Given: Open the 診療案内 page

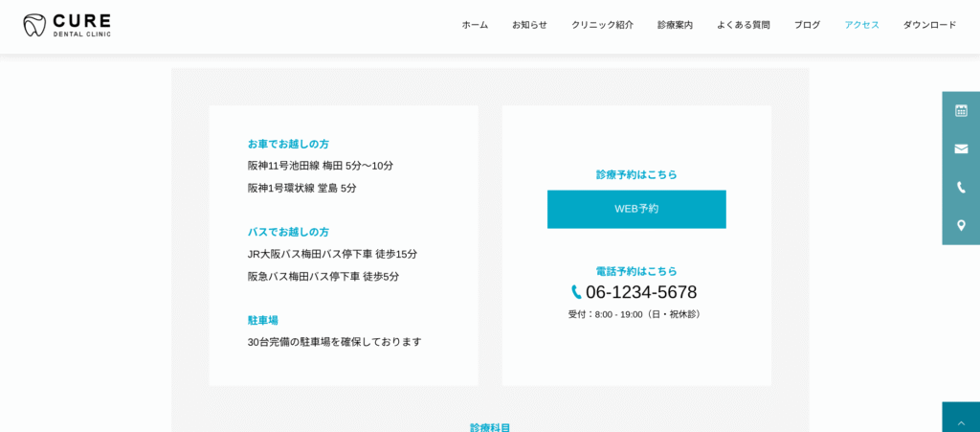Looking at the screenshot, I should pos(675,25).
